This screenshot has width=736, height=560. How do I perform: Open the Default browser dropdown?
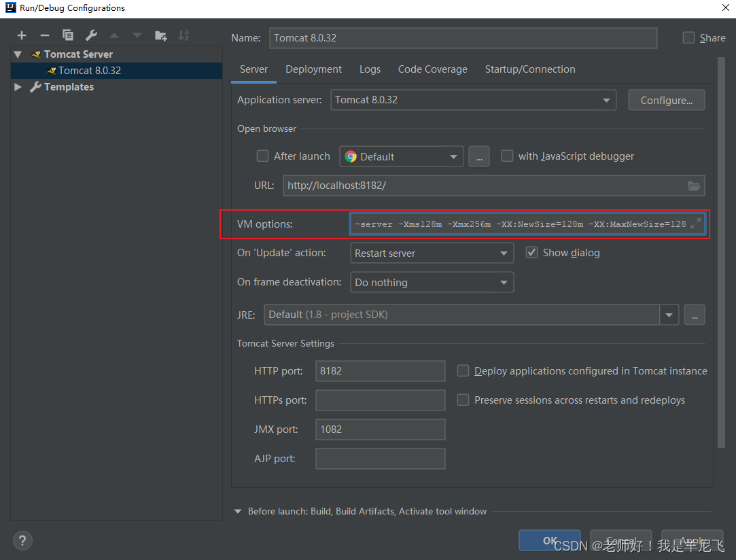point(402,156)
